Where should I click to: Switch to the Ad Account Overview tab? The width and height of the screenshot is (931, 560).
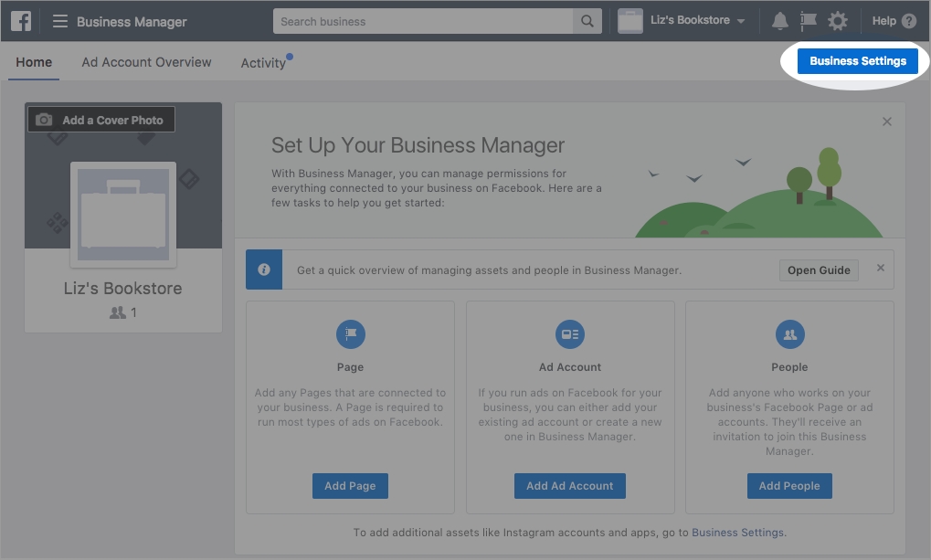tap(146, 62)
